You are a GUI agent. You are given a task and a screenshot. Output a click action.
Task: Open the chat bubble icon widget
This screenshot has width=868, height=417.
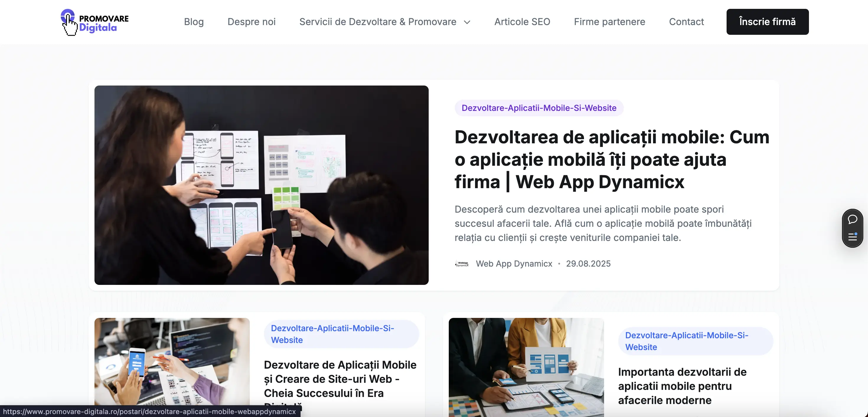click(x=853, y=219)
